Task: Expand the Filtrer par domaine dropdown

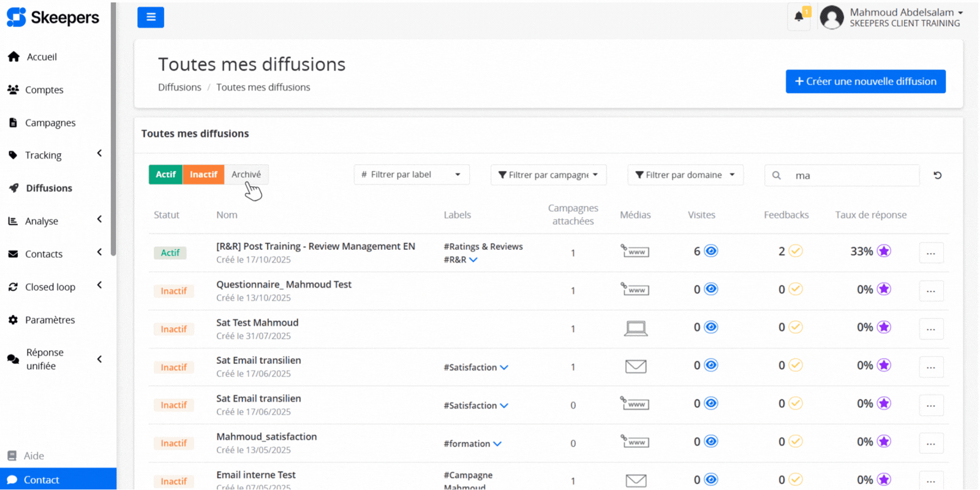Action: 685,175
